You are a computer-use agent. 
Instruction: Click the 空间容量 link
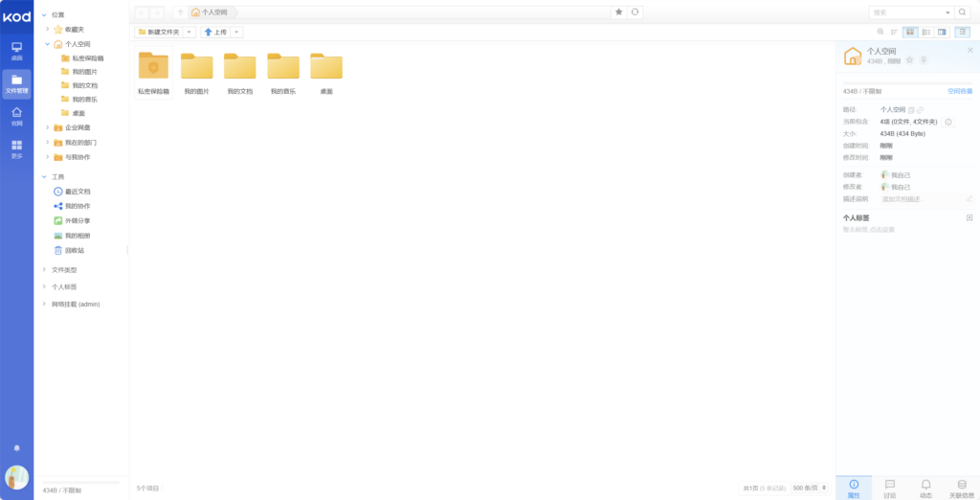959,91
